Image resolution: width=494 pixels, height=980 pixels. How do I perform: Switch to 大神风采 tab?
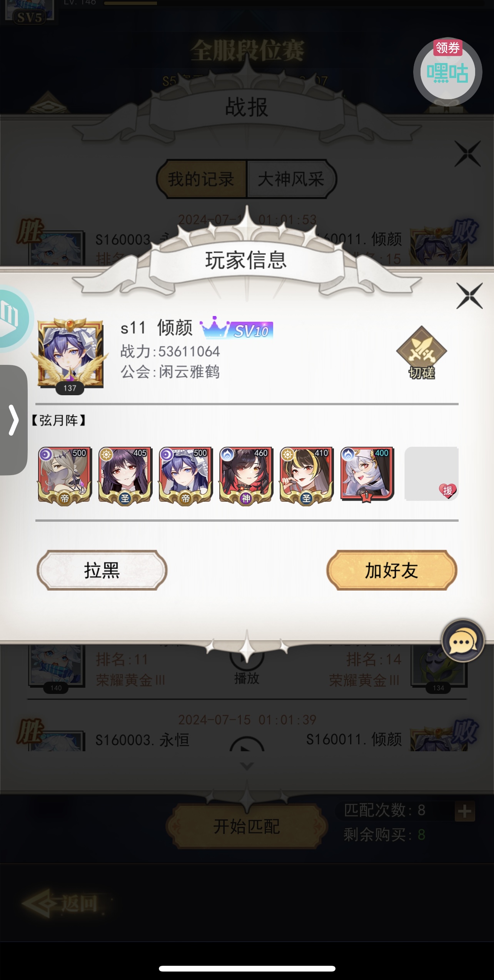[x=291, y=179]
